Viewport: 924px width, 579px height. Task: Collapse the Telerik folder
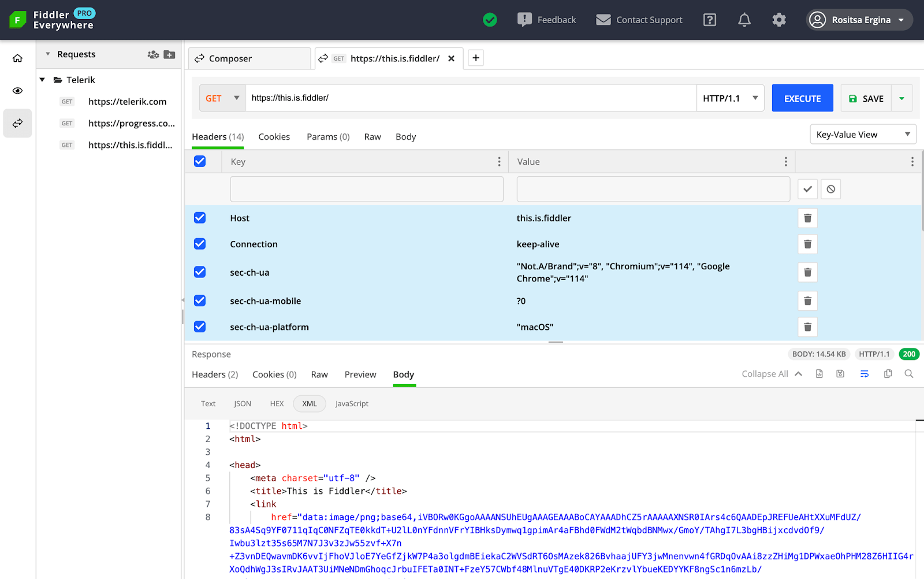click(42, 80)
